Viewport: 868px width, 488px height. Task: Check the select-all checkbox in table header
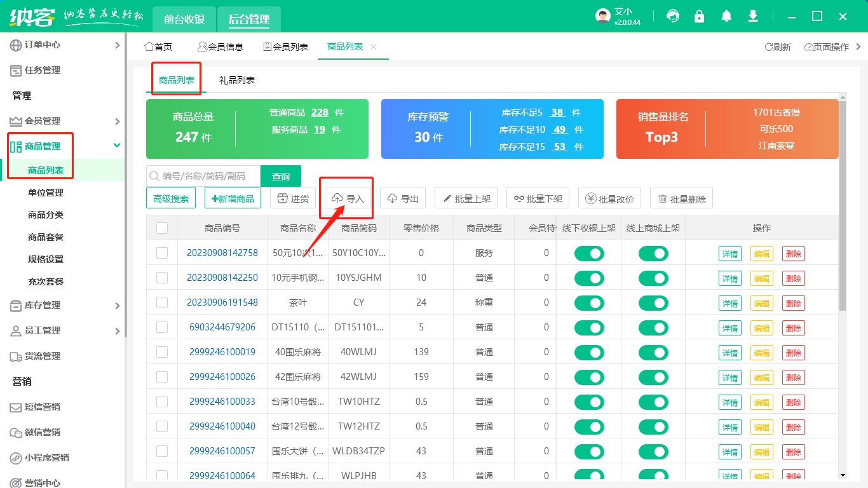(x=161, y=227)
